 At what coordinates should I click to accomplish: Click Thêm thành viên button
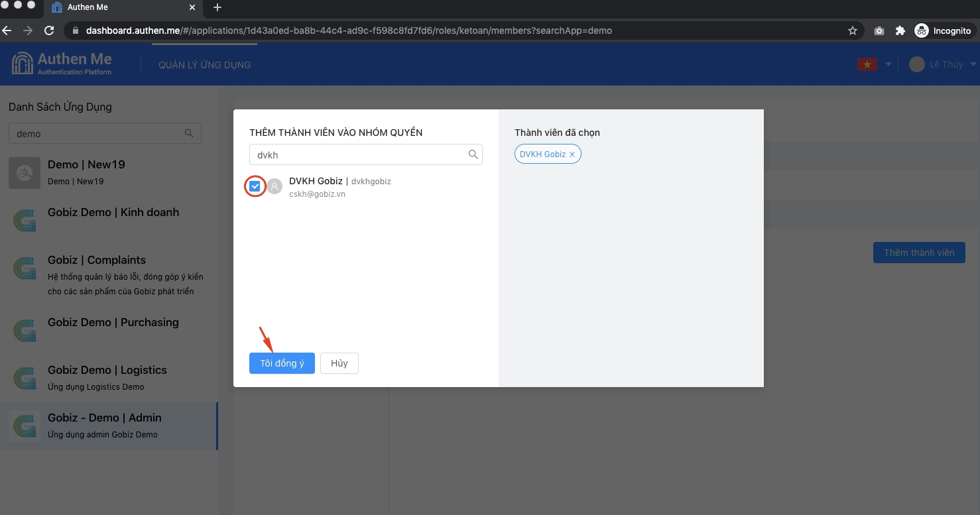(918, 253)
